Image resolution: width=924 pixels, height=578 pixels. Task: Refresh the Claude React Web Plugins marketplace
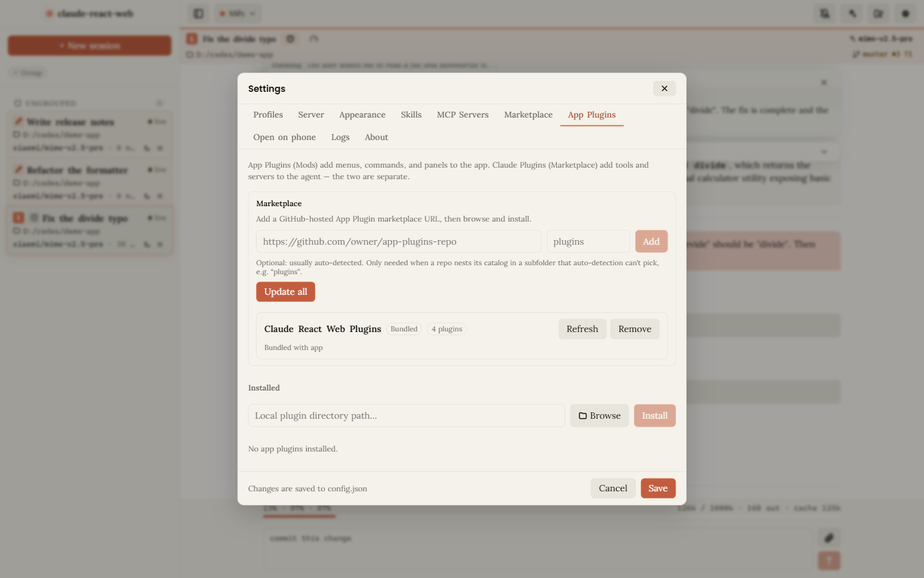coord(582,329)
